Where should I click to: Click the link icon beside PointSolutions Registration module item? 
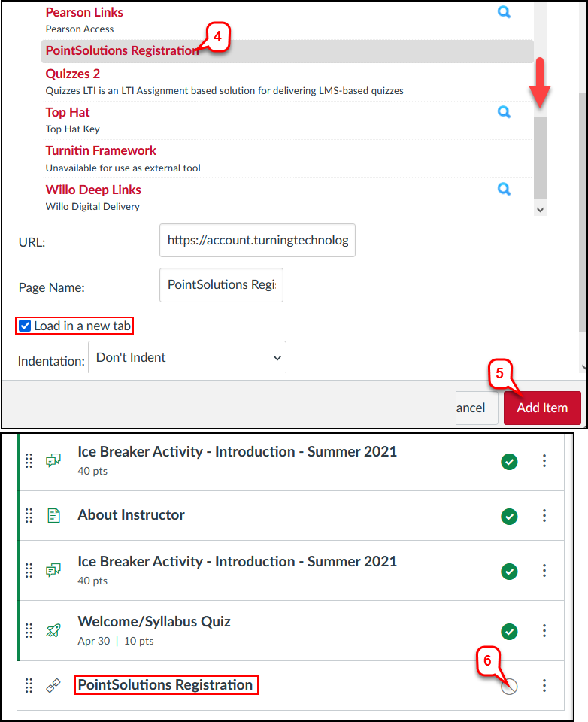point(53,686)
